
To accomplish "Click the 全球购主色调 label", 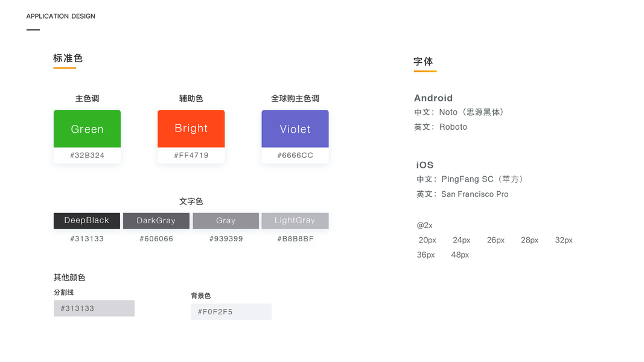I will tap(295, 98).
